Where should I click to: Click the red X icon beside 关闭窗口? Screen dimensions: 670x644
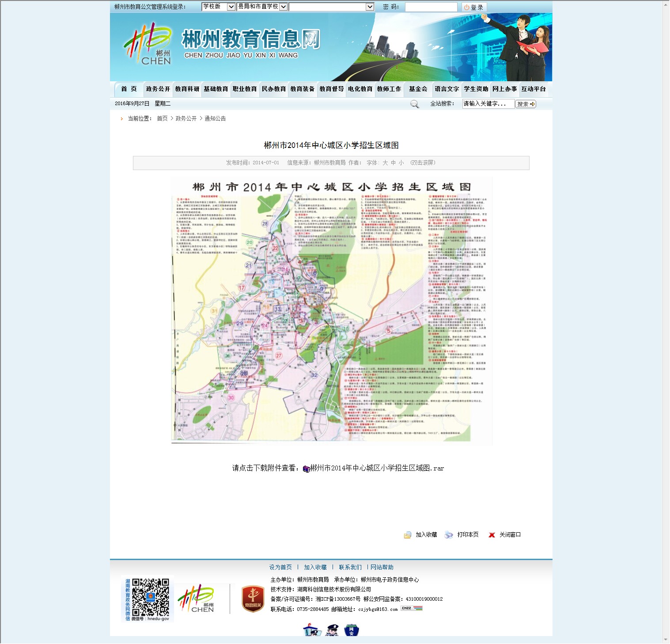click(492, 535)
